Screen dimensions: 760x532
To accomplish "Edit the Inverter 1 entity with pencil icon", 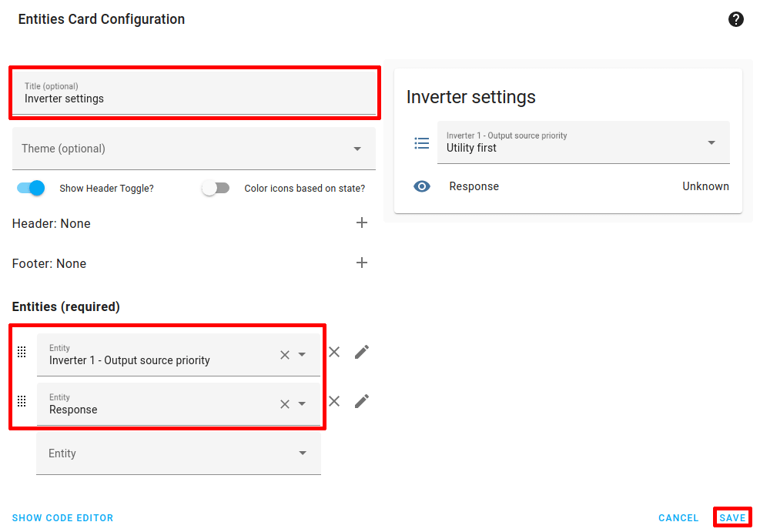I will 361,352.
